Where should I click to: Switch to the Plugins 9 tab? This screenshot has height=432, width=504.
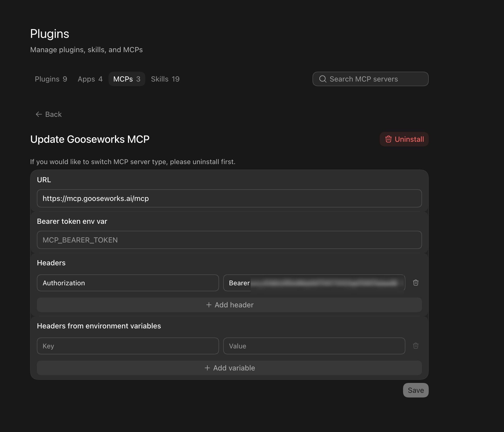pos(51,79)
